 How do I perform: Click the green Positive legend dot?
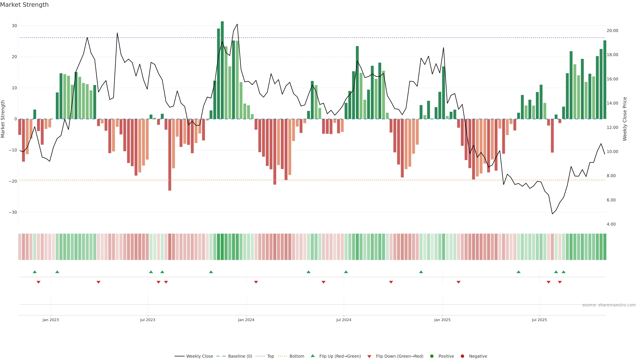432,356
